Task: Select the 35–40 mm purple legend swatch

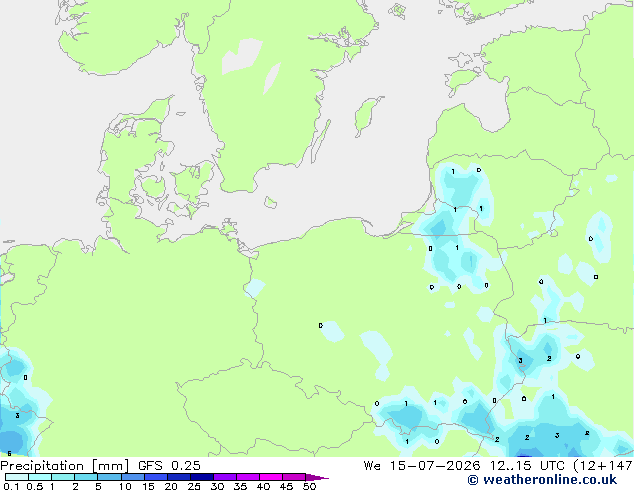Action: coord(248,477)
